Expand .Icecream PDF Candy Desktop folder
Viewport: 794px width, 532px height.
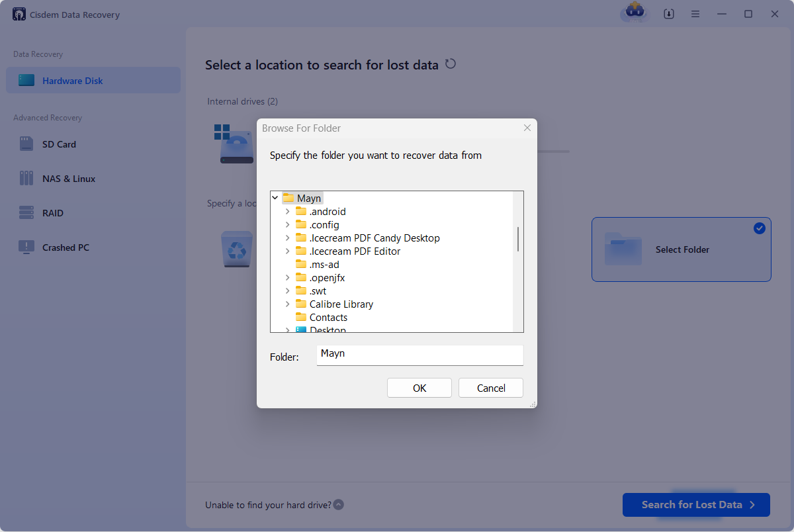(x=288, y=238)
